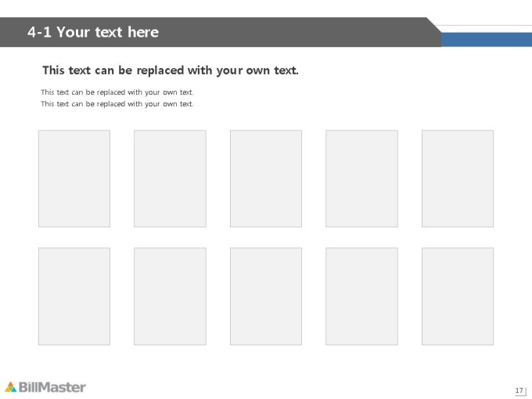The height and width of the screenshot is (399, 532).
Task: Select the first placeholder box in top row
Action: point(74,178)
